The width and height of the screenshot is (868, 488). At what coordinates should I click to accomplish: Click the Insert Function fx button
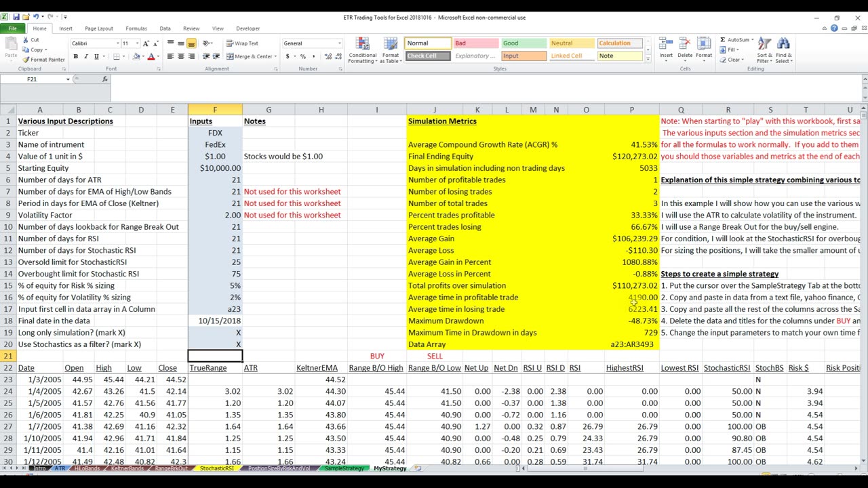point(104,79)
